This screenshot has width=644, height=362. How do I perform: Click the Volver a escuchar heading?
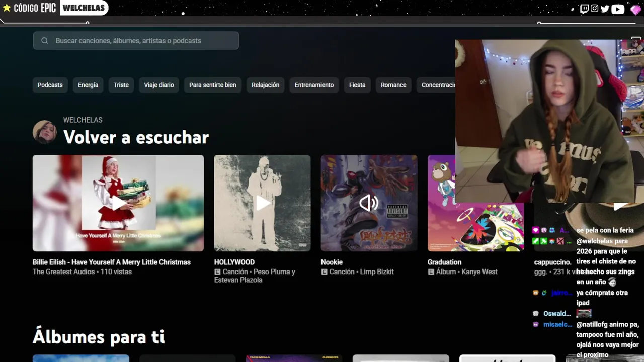(136, 137)
